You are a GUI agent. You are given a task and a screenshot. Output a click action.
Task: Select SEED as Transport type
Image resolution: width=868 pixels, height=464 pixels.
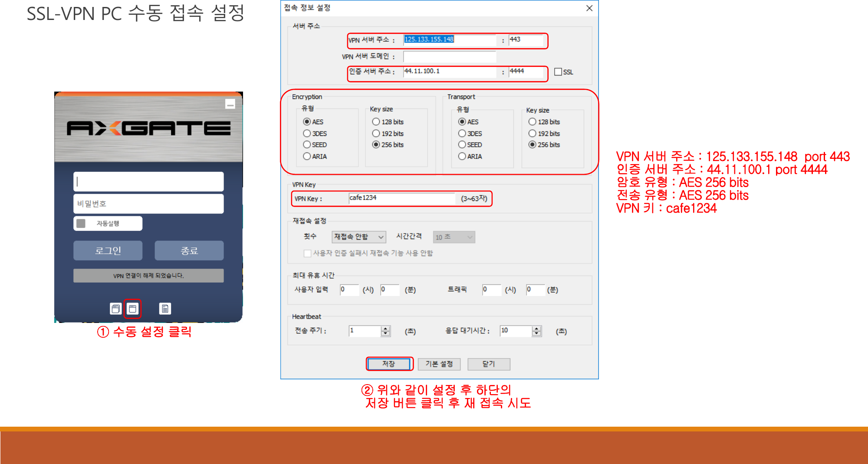pyautogui.click(x=462, y=145)
